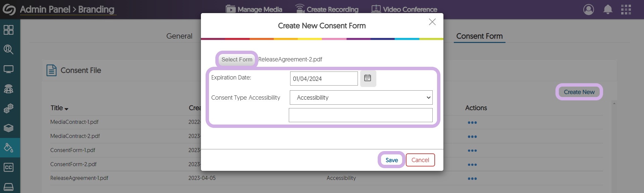Expand the Consent Type Accessibility dropdown
Screen dimensions: 644x193
pyautogui.click(x=361, y=98)
